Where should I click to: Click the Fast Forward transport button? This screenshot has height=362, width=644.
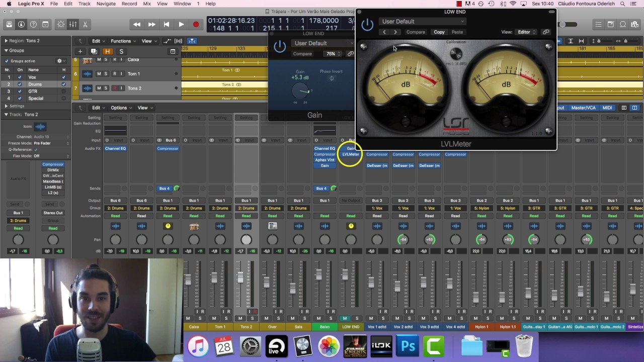[x=151, y=24]
